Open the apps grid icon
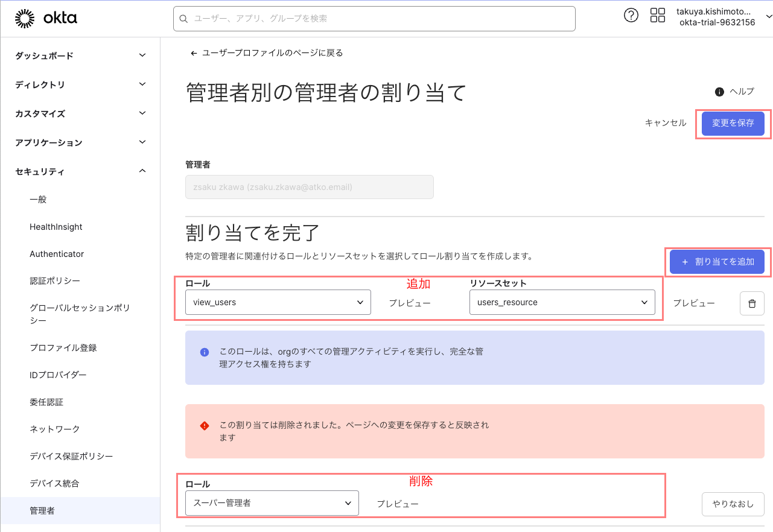 coord(657,16)
